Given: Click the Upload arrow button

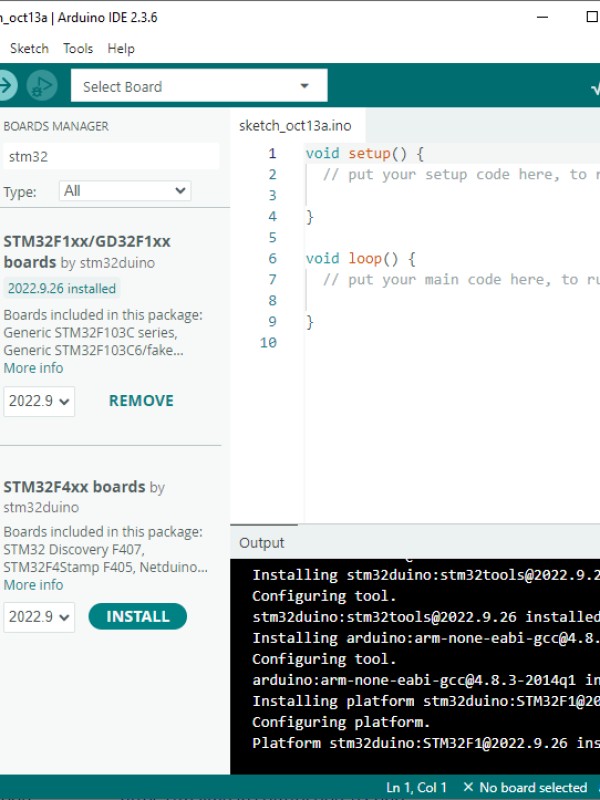Looking at the screenshot, I should point(6,86).
